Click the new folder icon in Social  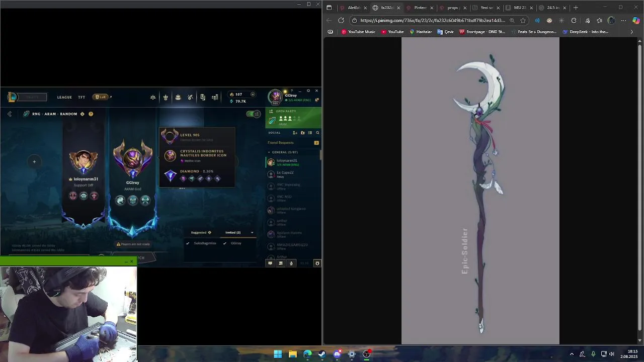pyautogui.click(x=302, y=133)
